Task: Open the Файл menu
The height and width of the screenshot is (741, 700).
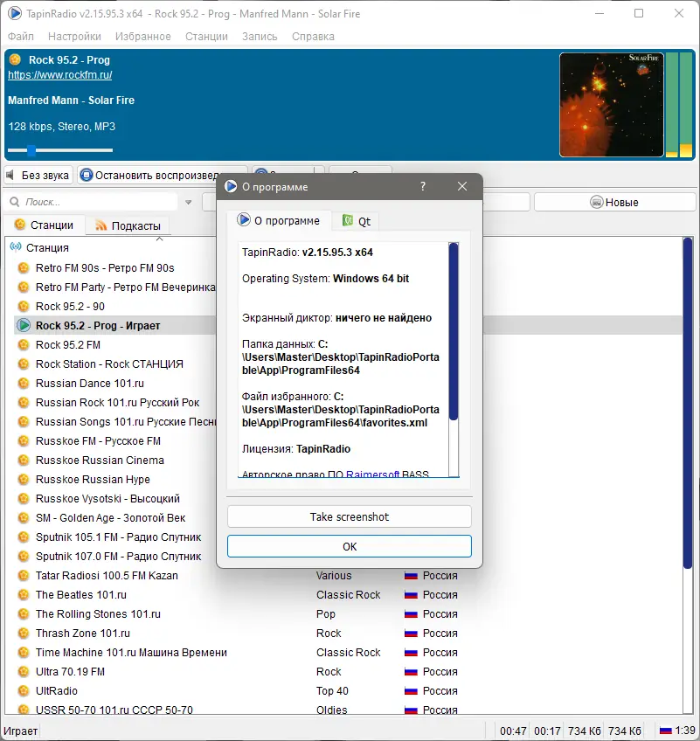Action: click(x=21, y=37)
